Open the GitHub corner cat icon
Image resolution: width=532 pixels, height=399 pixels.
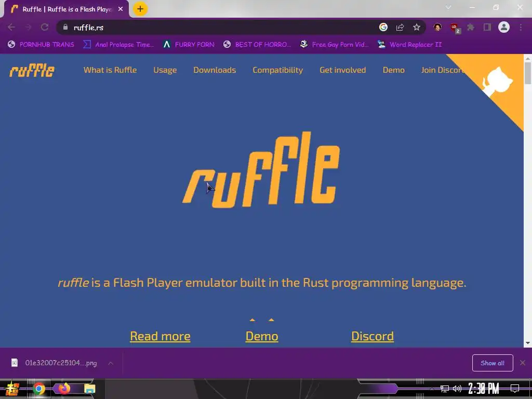(x=497, y=83)
